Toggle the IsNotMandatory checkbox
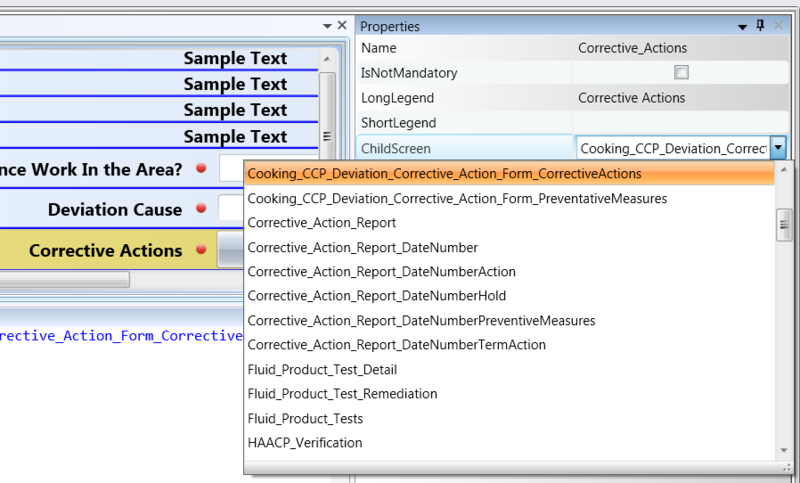Image resolution: width=800 pixels, height=483 pixels. tap(681, 72)
